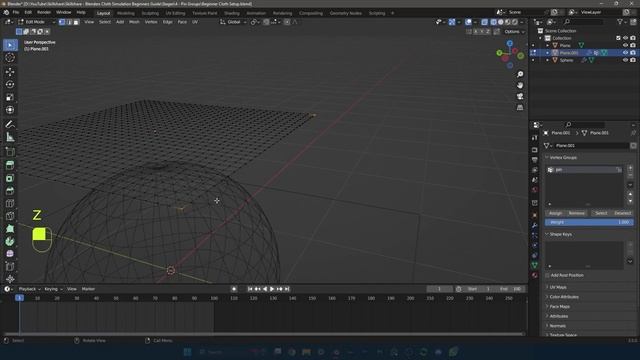Click the pan view hand icon
This screenshot has height=360, width=640.
click(x=520, y=85)
